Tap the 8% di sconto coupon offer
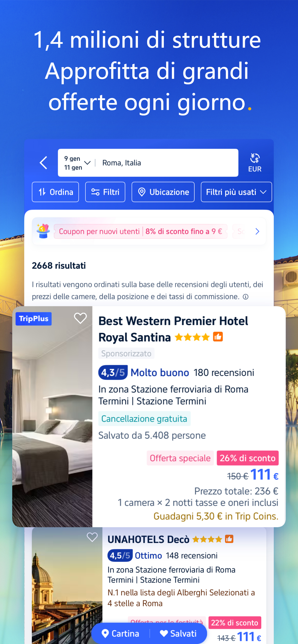Viewport: 298px width, 644px height. point(184,231)
